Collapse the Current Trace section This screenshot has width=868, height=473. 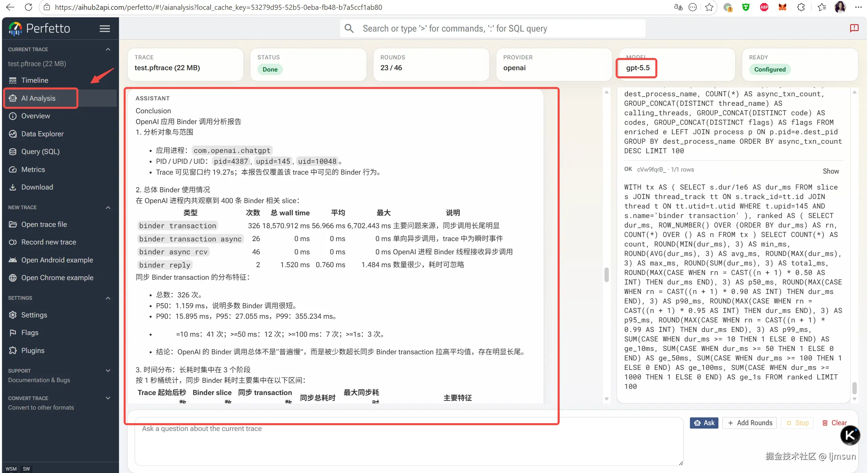click(108, 50)
